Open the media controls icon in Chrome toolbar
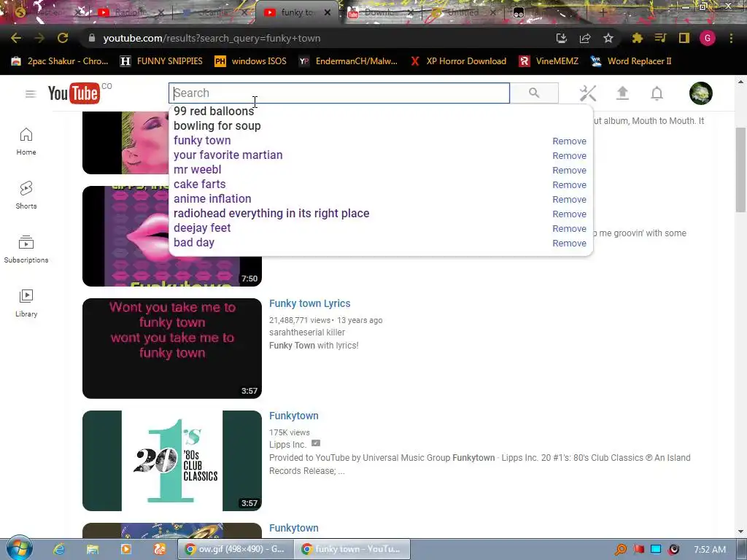The width and height of the screenshot is (747, 560). 660,38
